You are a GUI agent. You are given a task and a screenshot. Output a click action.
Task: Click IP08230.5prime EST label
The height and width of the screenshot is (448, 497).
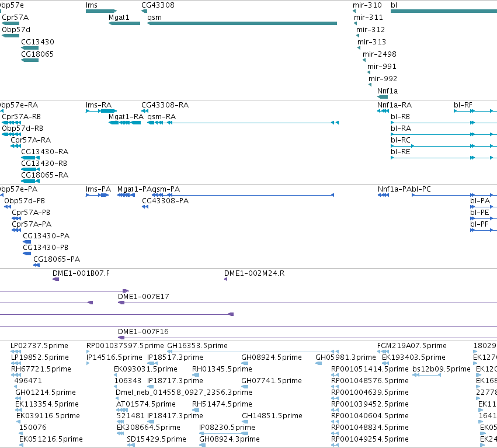(x=227, y=428)
